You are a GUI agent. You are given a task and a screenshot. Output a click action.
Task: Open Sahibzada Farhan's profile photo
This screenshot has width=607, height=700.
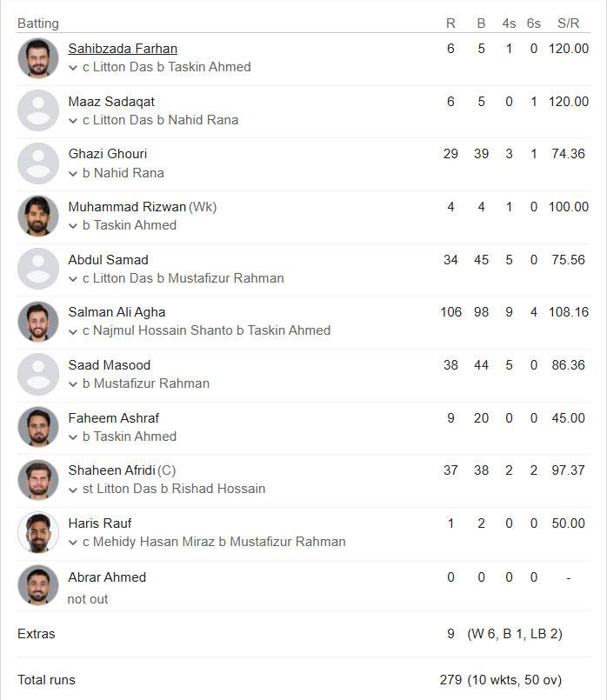coord(38,58)
